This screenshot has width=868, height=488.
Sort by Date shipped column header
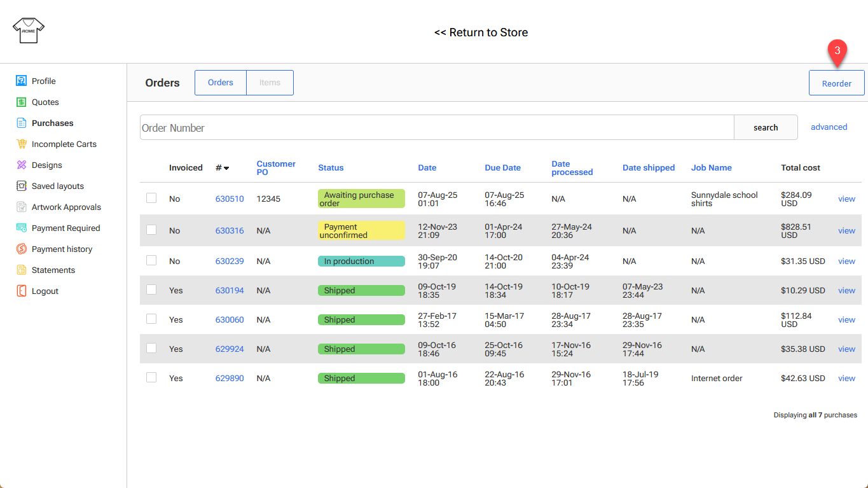click(649, 168)
